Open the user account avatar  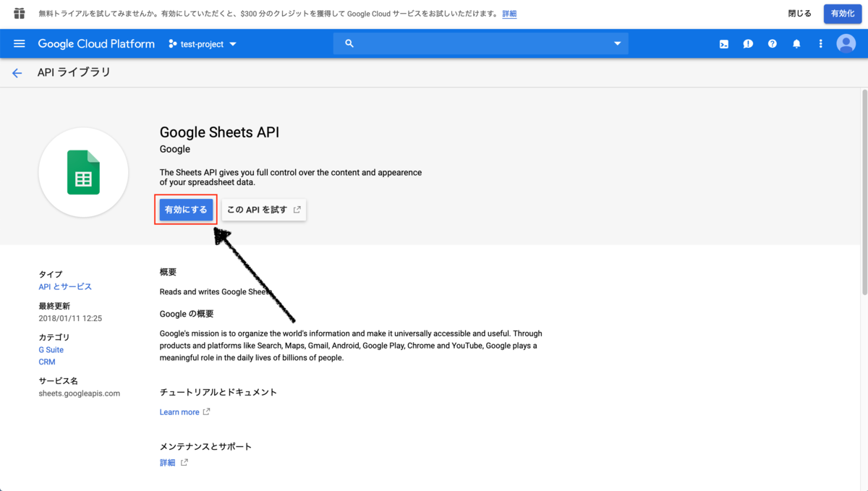[x=846, y=44]
